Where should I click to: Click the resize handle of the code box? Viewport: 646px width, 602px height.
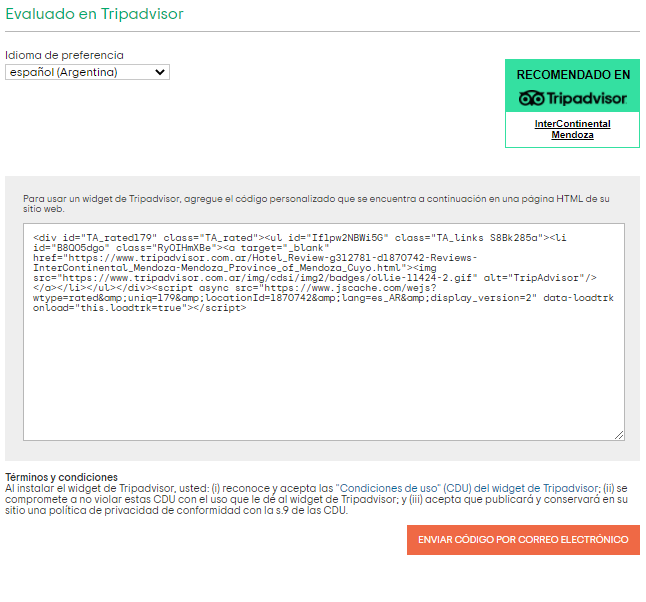point(619,434)
